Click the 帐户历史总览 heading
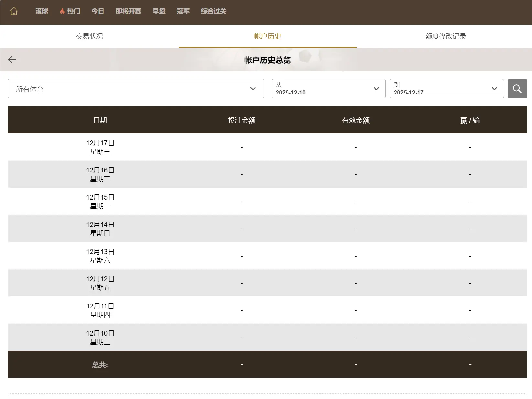The height and width of the screenshot is (399, 532). pyautogui.click(x=267, y=60)
